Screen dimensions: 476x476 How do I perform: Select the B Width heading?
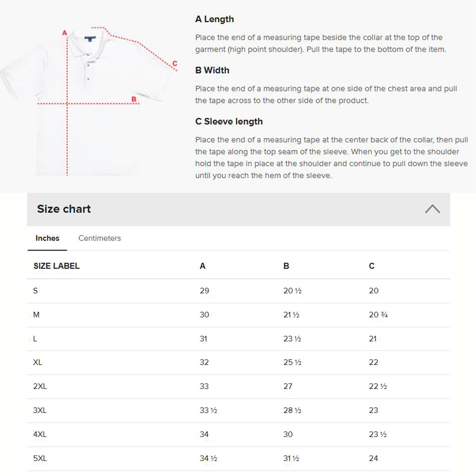point(212,70)
